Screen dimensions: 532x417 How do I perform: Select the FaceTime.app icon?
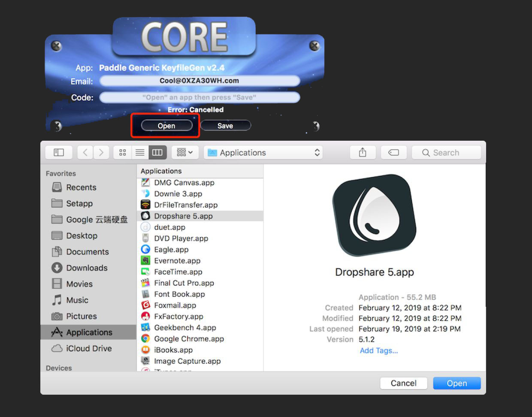[145, 272]
